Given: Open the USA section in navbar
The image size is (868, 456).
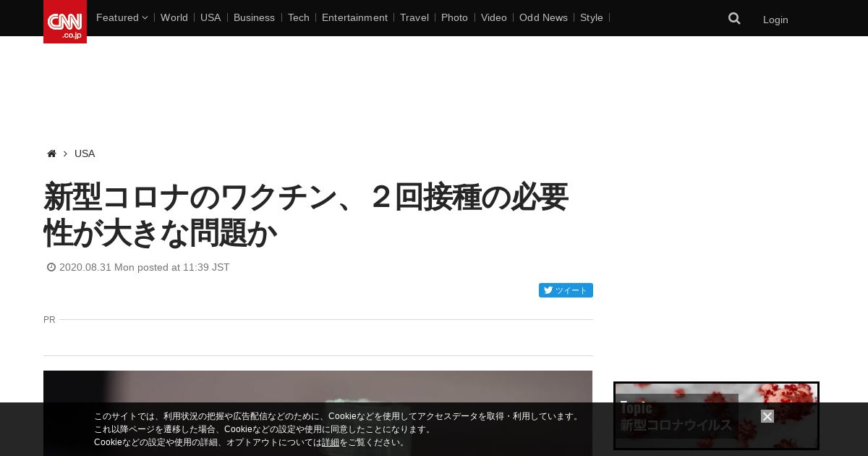Looking at the screenshot, I should point(210,17).
